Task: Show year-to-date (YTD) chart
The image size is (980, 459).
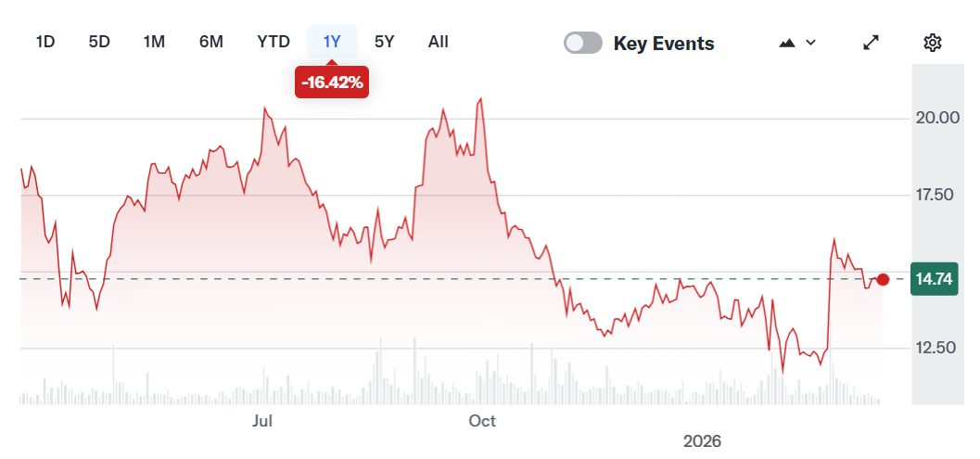Action: click(274, 42)
